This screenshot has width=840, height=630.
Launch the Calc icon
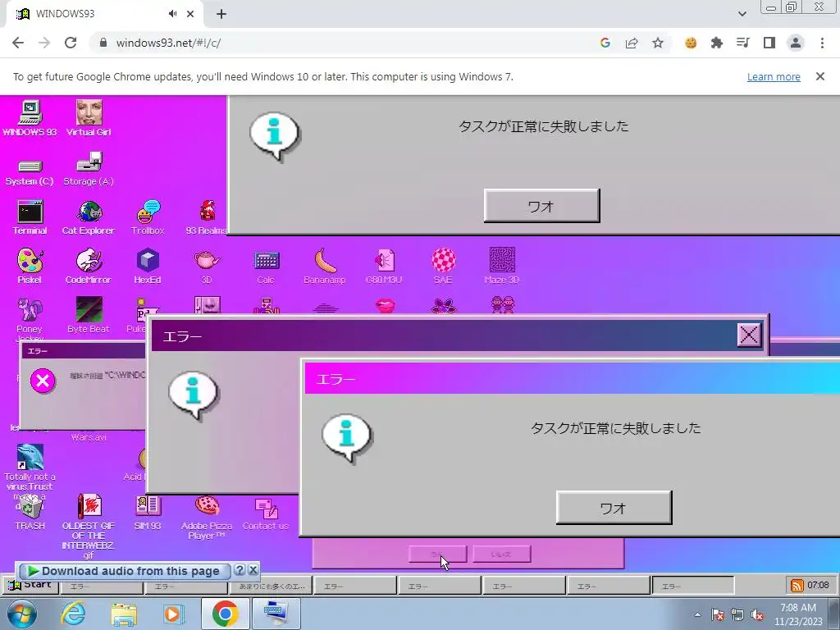click(x=266, y=267)
